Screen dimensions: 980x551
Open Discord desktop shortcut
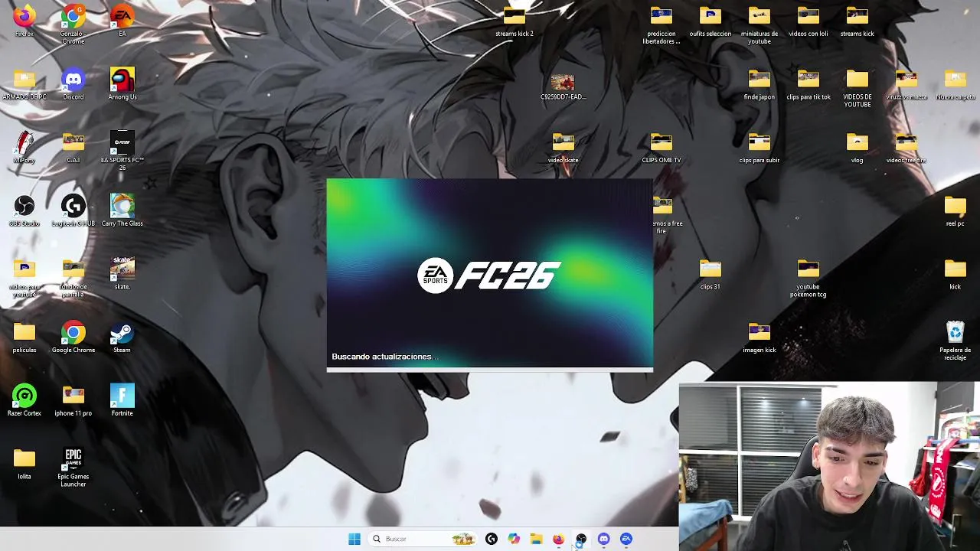pos(73,84)
